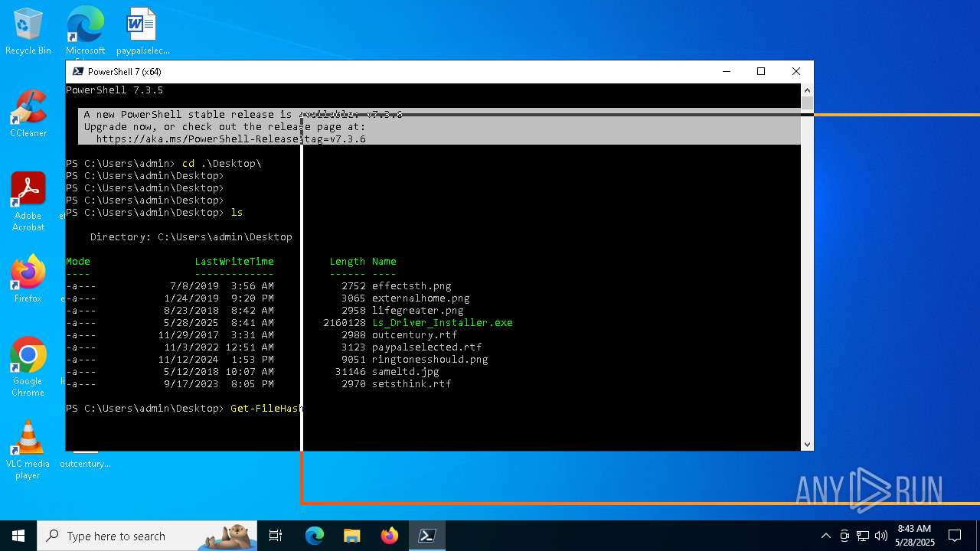The width and height of the screenshot is (980, 551).
Task: Open File Explorer from the taskbar
Action: [x=351, y=536]
